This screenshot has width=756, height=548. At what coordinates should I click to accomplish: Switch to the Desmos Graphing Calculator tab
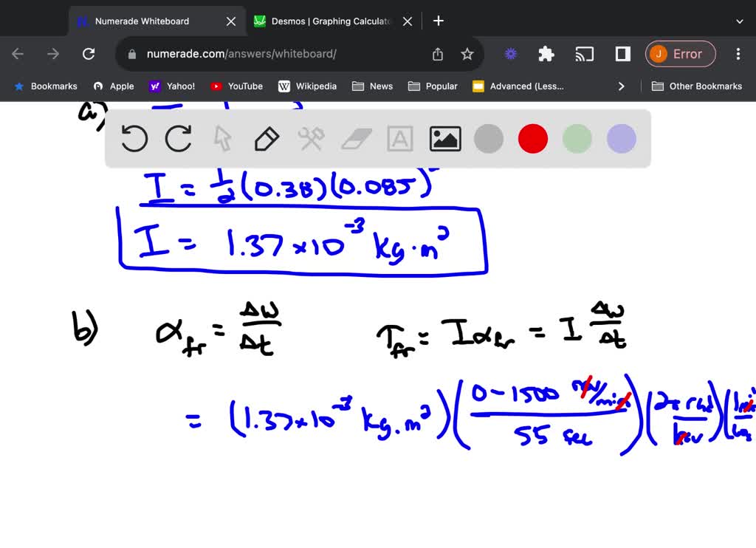[x=334, y=21]
